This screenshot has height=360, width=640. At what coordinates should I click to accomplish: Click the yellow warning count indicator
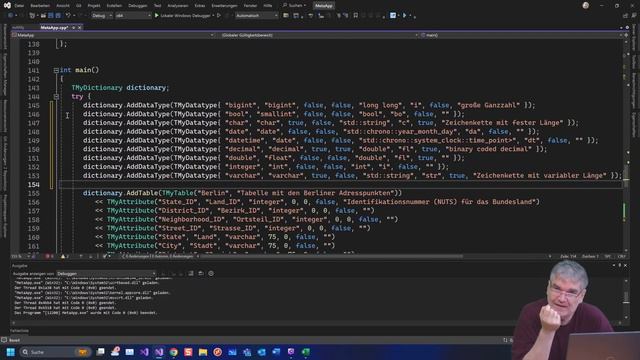pos(64,256)
